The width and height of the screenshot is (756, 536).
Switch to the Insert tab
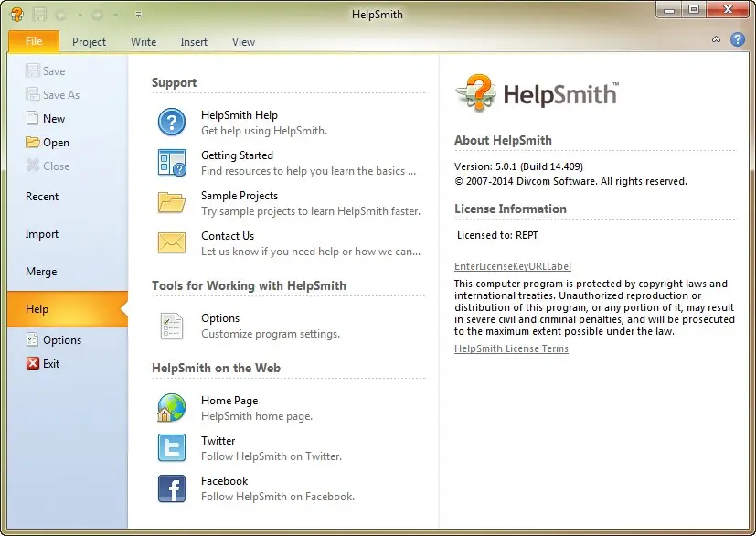tap(194, 42)
